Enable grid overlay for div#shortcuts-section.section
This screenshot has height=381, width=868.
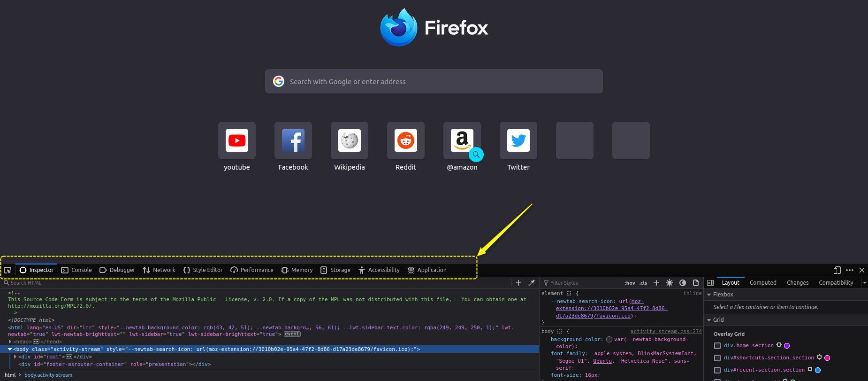(717, 358)
